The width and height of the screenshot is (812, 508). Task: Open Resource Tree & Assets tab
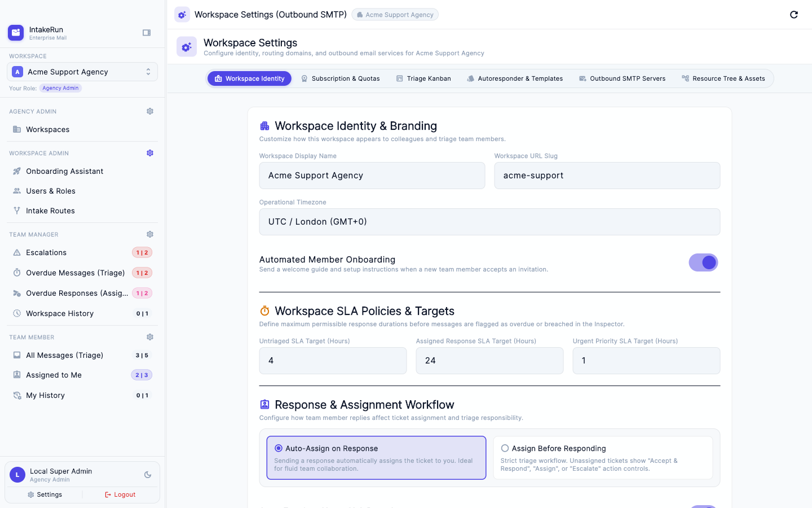pos(723,78)
